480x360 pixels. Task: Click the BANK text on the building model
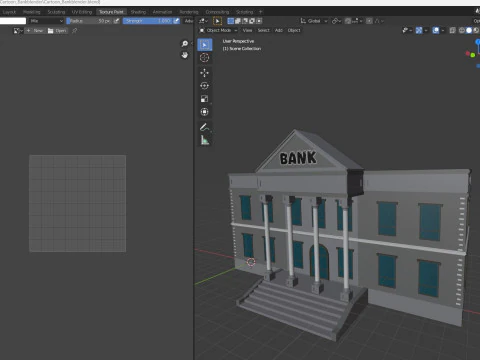298,158
